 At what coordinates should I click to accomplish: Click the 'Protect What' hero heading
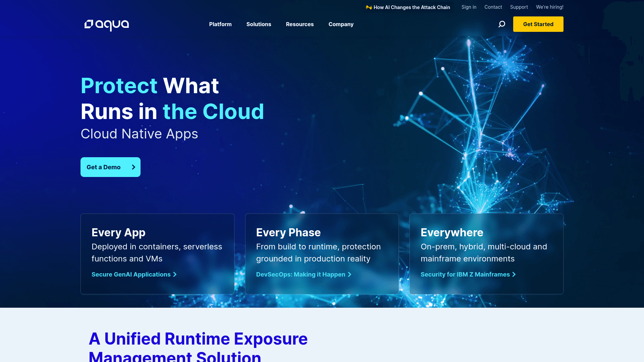point(150,85)
